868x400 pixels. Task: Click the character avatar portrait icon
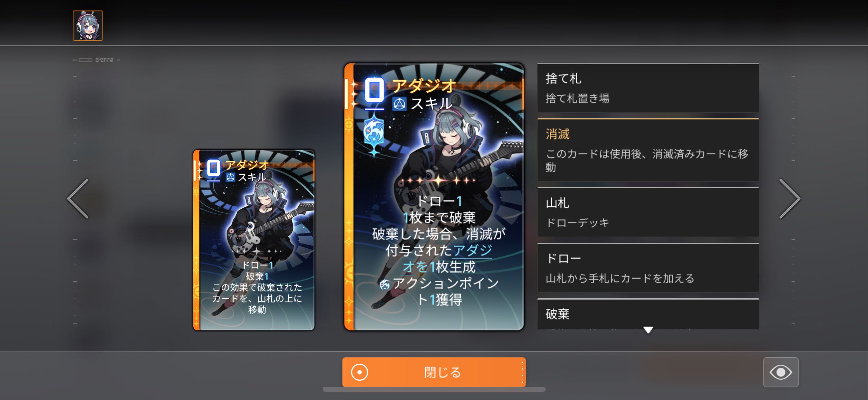tap(88, 26)
